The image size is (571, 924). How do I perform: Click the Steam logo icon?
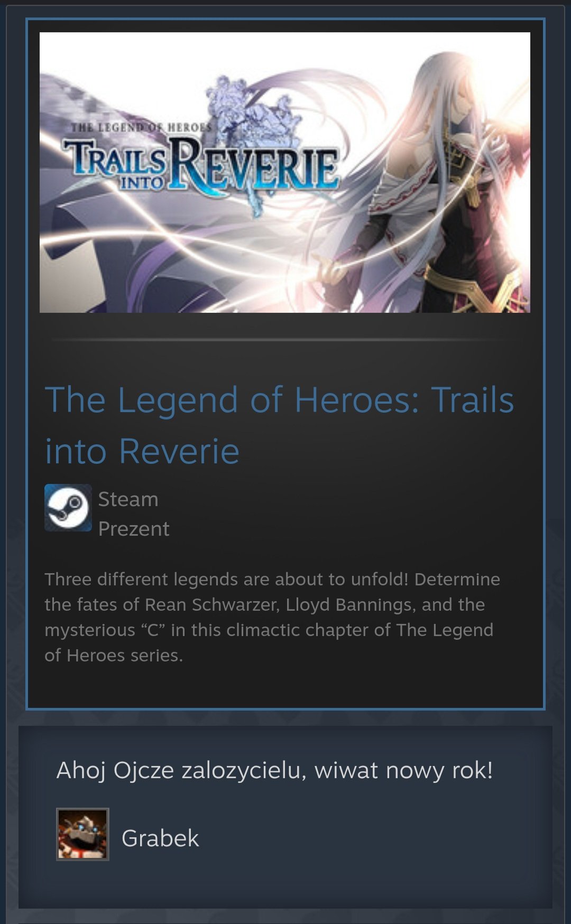pyautogui.click(x=68, y=507)
